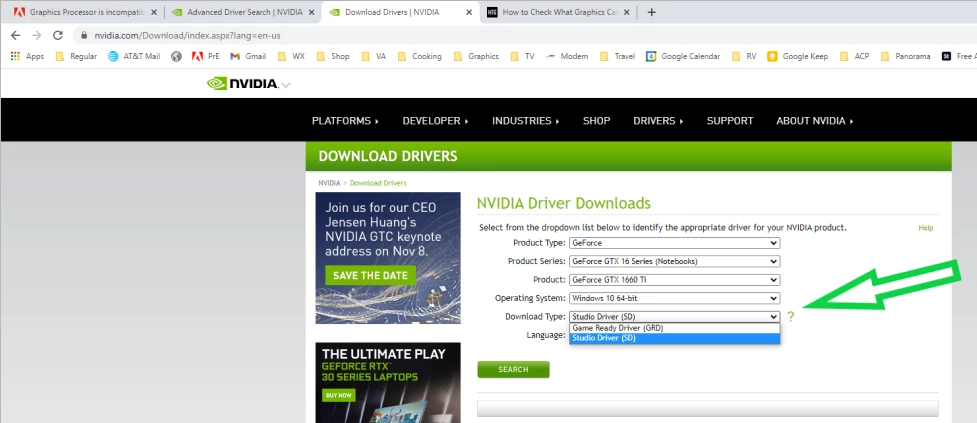Click SAVE THE DATE on the GTC banner
The height and width of the screenshot is (423, 977).
click(370, 275)
